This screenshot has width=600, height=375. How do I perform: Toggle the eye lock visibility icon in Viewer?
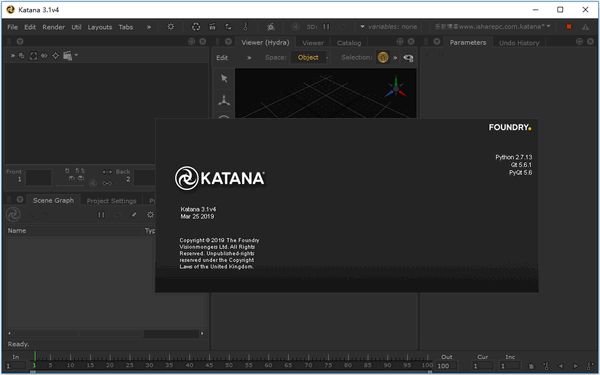tap(408, 58)
